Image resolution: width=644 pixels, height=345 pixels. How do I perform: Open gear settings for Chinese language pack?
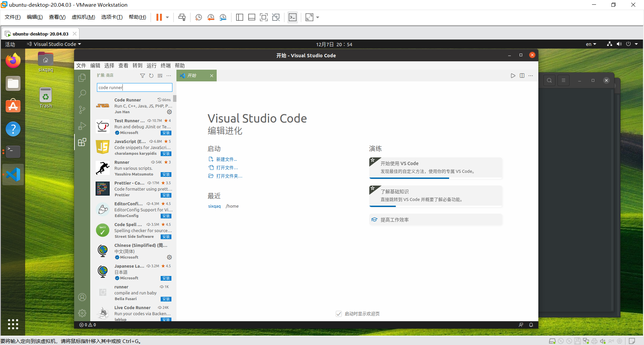[169, 257]
